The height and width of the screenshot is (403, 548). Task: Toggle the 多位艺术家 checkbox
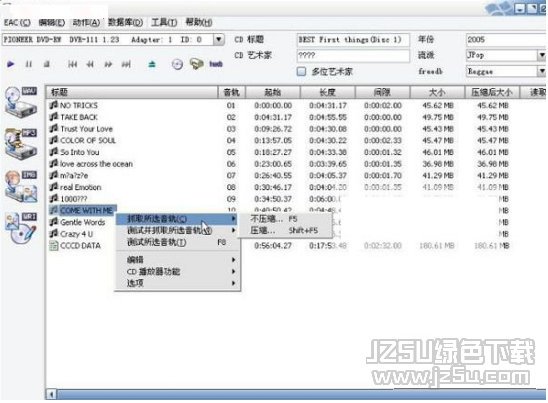click(x=301, y=72)
